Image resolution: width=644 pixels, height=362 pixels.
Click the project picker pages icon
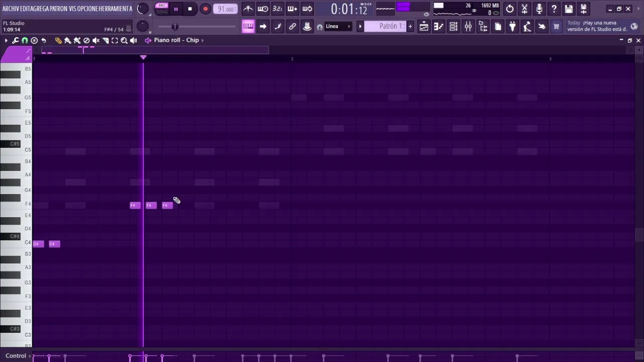point(498,27)
